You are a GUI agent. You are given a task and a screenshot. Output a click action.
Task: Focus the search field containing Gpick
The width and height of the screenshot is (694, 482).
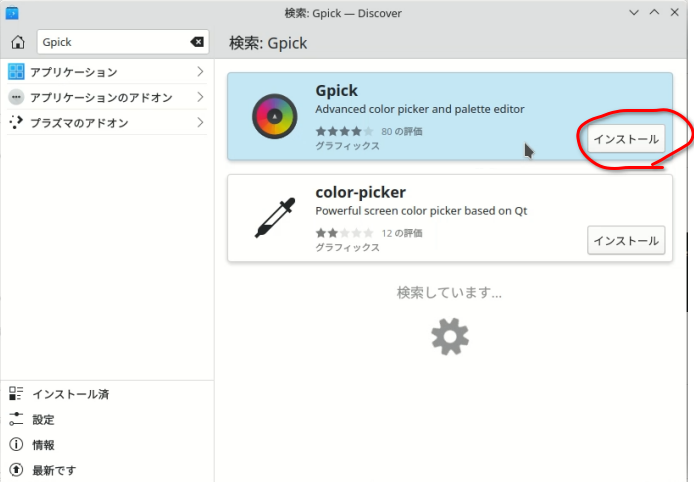click(123, 42)
